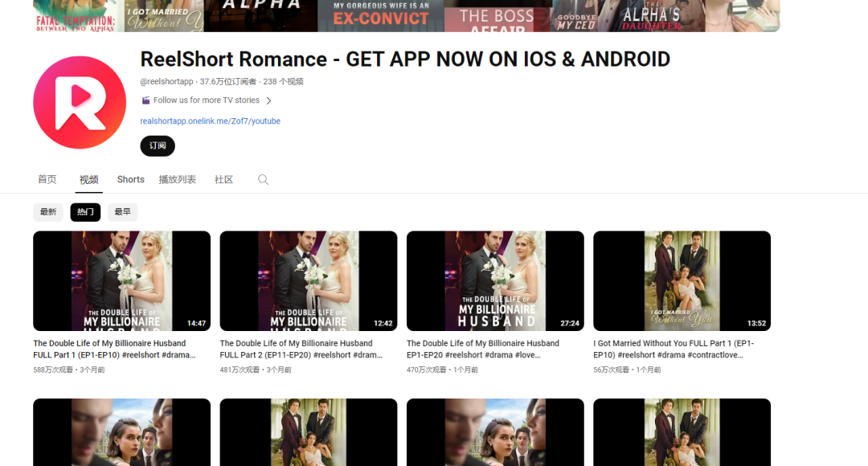868x466 pixels.
Task: Open the realshortapp.onelink.me link
Action: point(211,121)
